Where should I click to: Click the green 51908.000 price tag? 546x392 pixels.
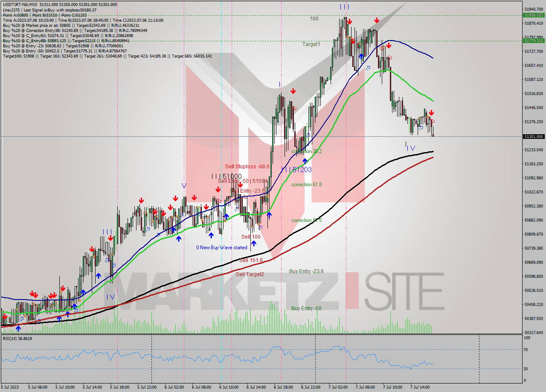click(534, 15)
